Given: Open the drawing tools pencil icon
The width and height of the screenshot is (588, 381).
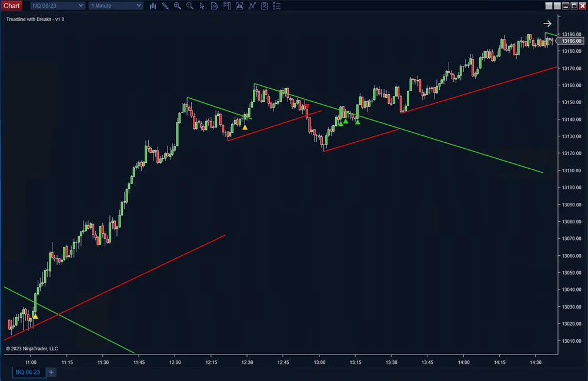Looking at the screenshot, I should pos(165,6).
